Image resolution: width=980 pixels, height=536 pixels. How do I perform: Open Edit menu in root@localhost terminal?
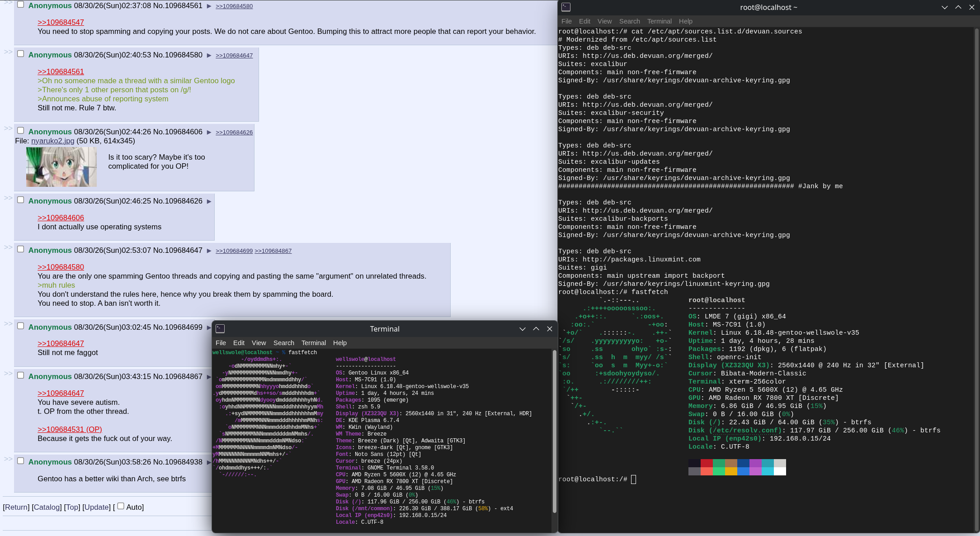[x=584, y=21]
